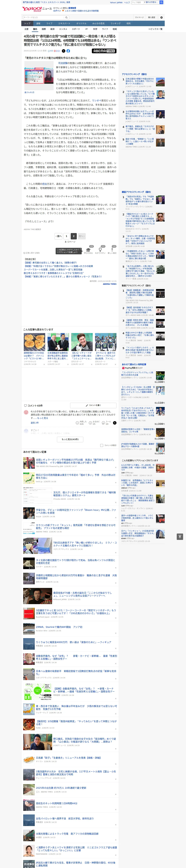Viewport: 186px width, 868px height.
Task: Dismiss the 日刊スポーツ ヤクルト article with X
Action: coord(115,364)
